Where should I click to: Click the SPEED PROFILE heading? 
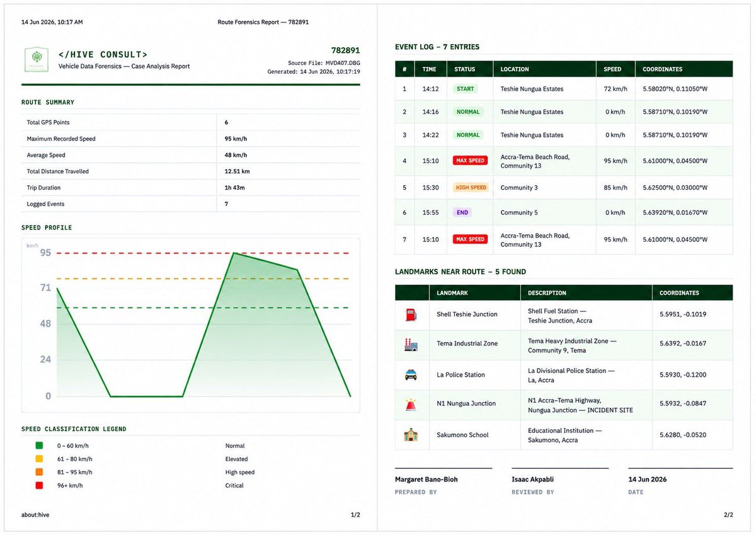[47, 227]
